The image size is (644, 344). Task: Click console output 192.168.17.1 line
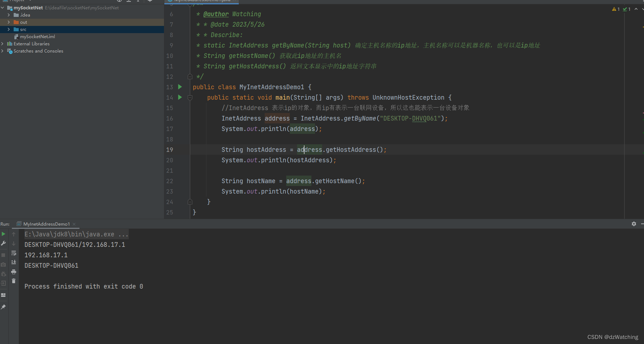coord(46,255)
